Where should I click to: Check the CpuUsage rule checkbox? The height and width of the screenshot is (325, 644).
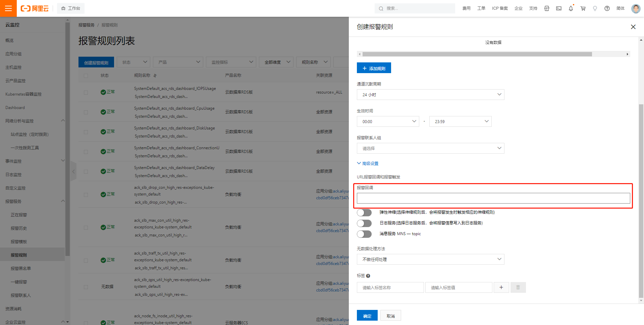(x=86, y=112)
